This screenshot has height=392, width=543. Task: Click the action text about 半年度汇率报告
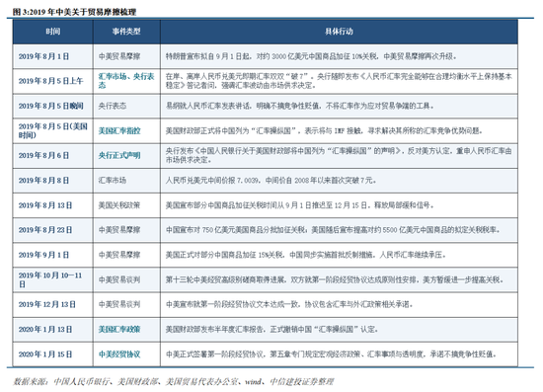coord(271,330)
